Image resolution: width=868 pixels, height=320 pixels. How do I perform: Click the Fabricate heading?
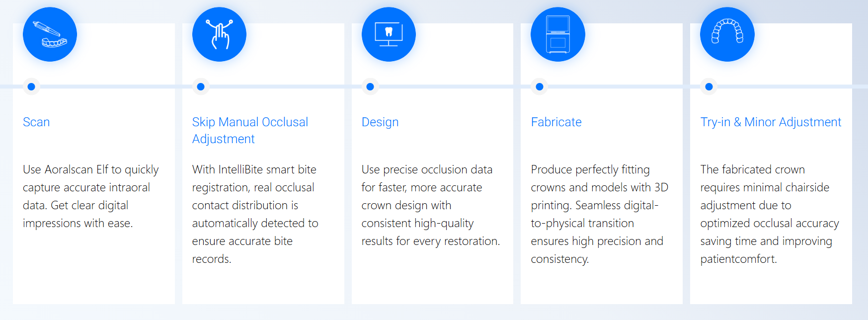pos(556,122)
